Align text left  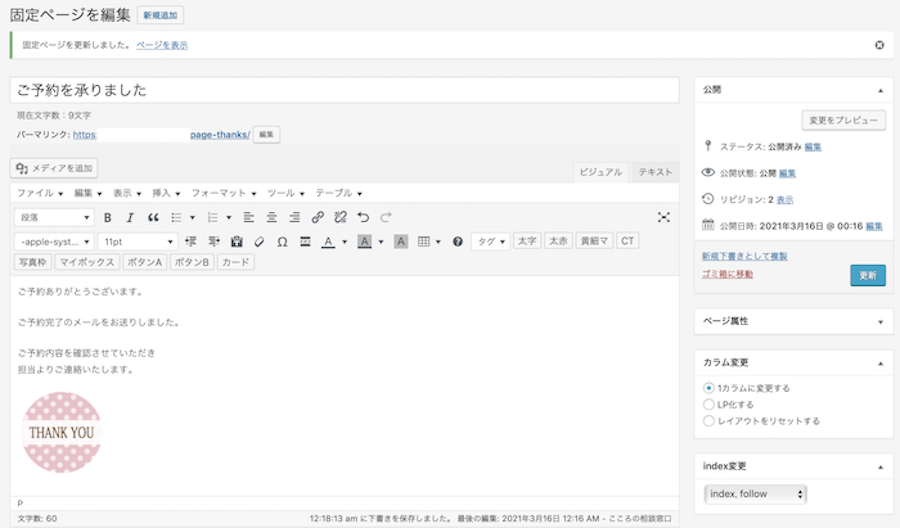tap(249, 218)
